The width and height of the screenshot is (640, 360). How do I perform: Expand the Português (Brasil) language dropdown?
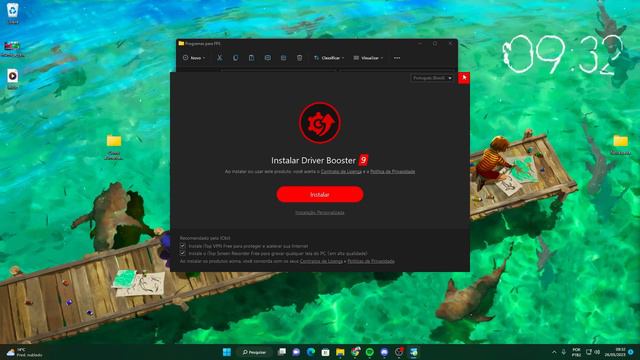pos(432,78)
